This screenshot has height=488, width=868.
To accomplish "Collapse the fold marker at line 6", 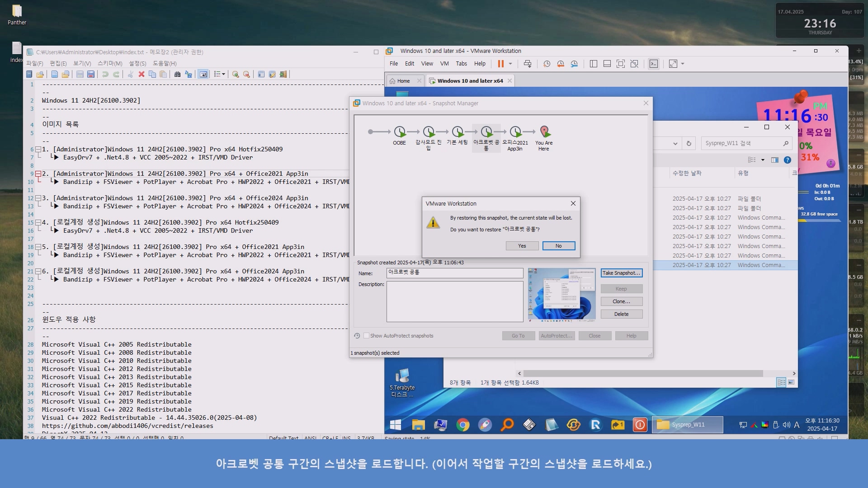I will 38,150.
